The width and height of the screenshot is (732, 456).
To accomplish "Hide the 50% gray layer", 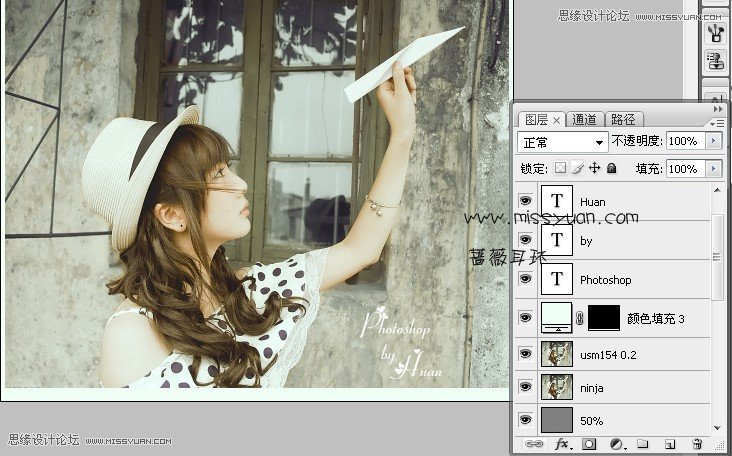I will pyautogui.click(x=525, y=420).
